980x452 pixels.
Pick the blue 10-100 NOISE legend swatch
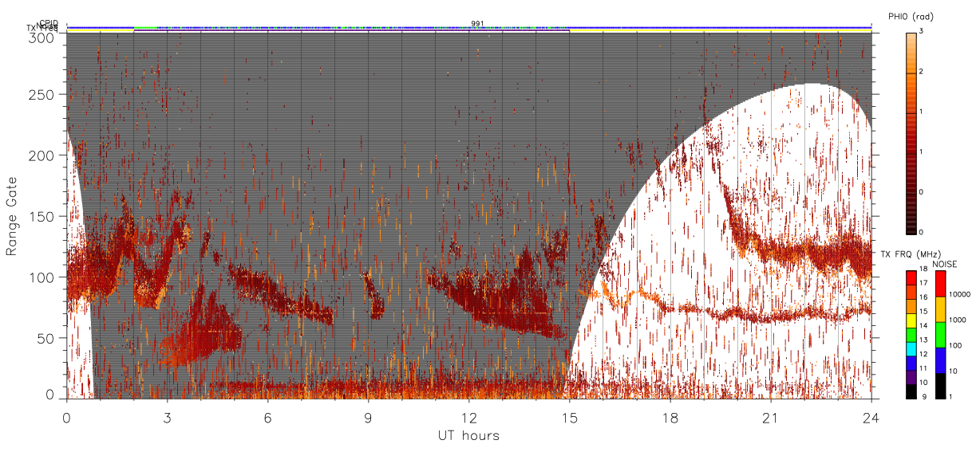(x=941, y=360)
